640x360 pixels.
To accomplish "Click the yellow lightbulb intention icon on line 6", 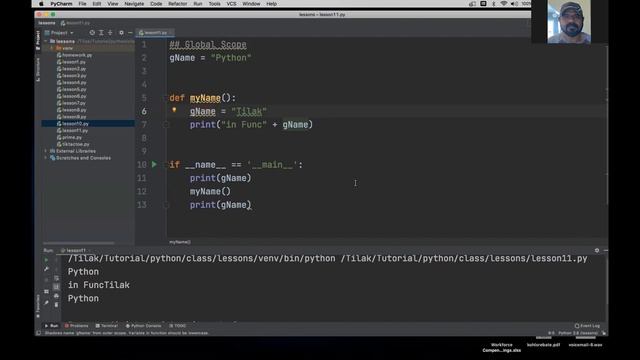I will (x=174, y=110).
